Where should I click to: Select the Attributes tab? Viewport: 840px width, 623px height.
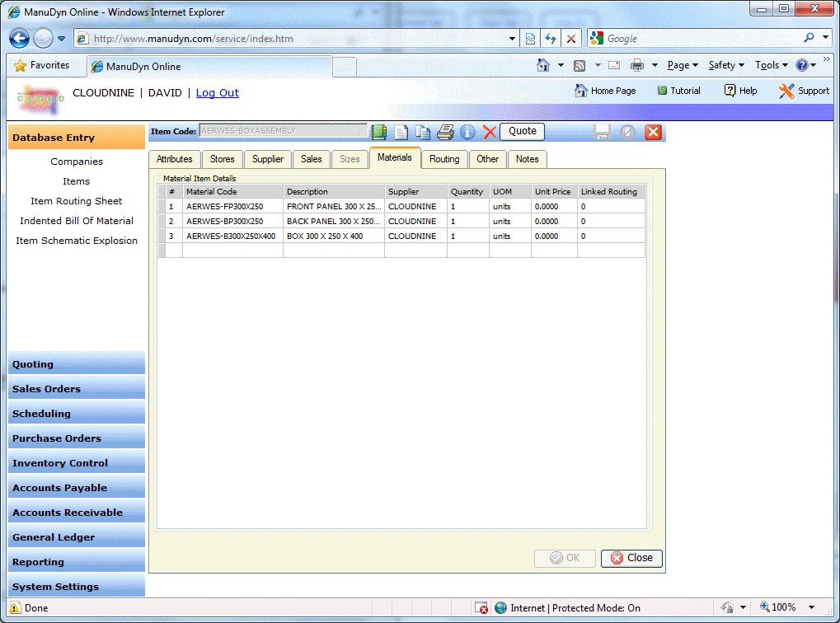point(175,159)
